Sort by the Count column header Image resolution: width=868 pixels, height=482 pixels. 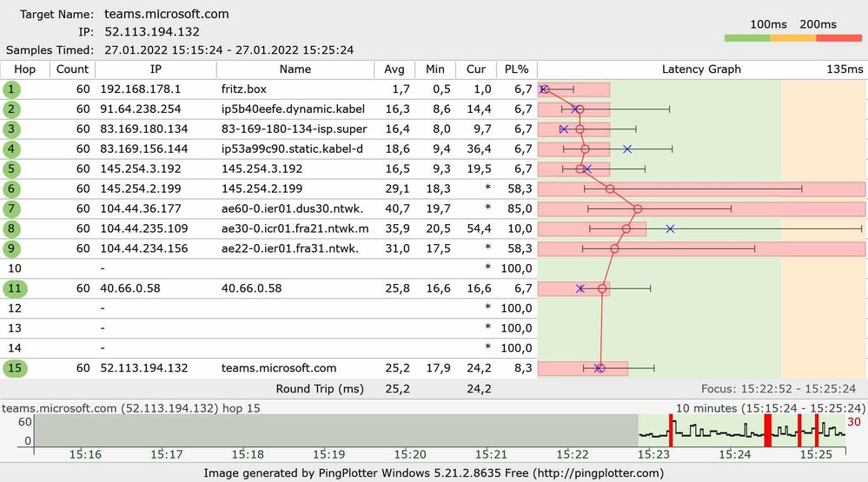click(x=72, y=69)
